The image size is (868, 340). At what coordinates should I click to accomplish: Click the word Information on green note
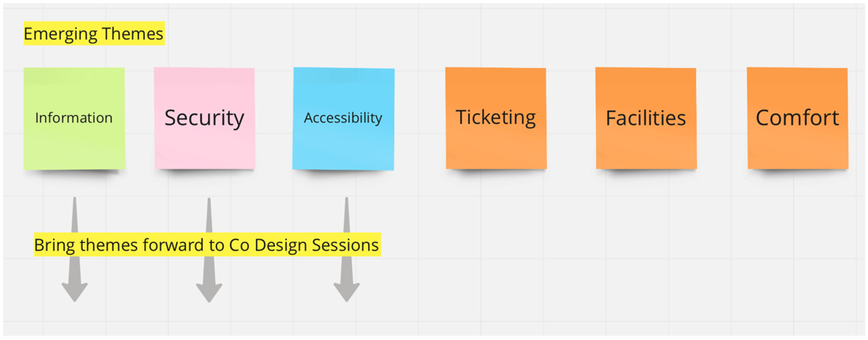(x=74, y=118)
